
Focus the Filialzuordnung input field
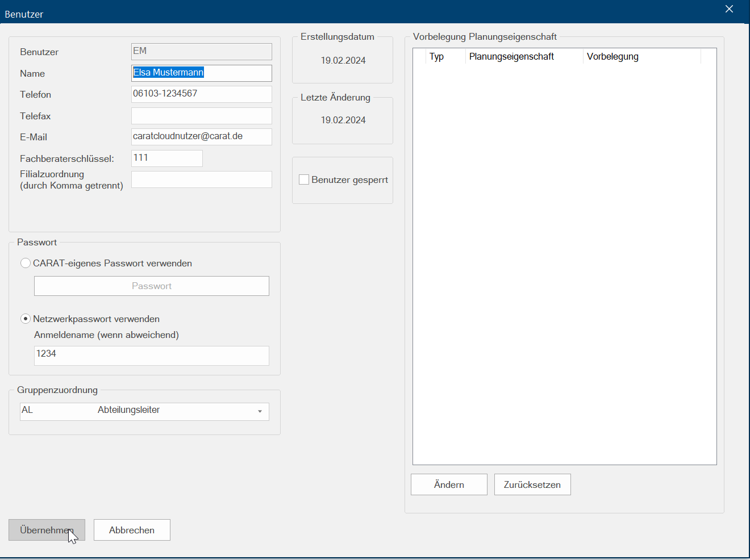click(x=201, y=179)
